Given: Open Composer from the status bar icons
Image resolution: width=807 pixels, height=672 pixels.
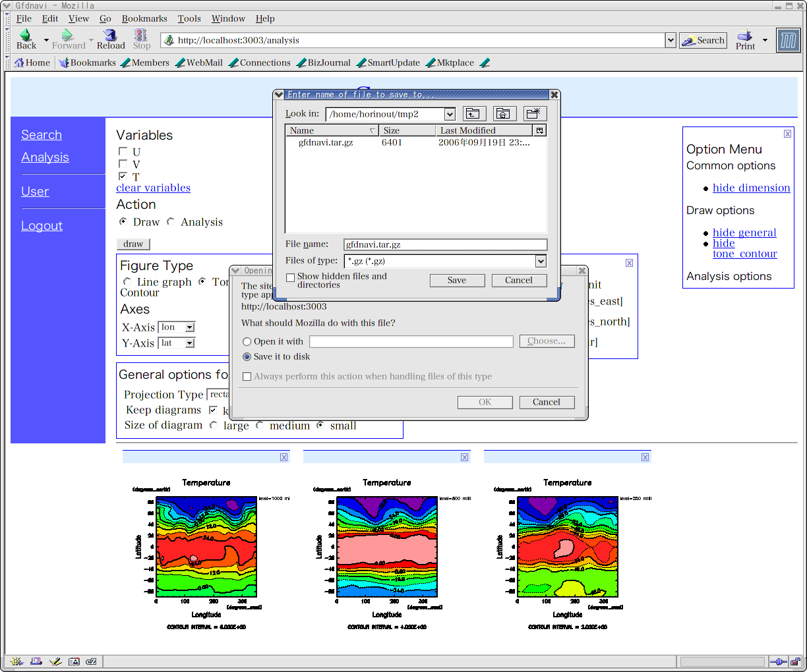Looking at the screenshot, I should [55, 661].
